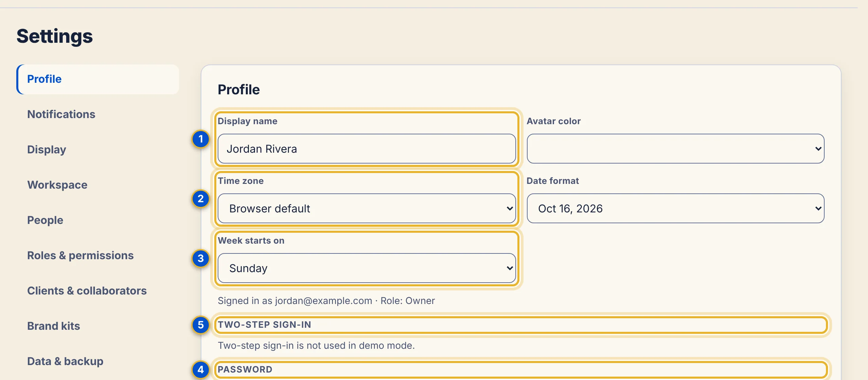Open the Workspace settings section
This screenshot has width=868, height=380.
pos(98,185)
